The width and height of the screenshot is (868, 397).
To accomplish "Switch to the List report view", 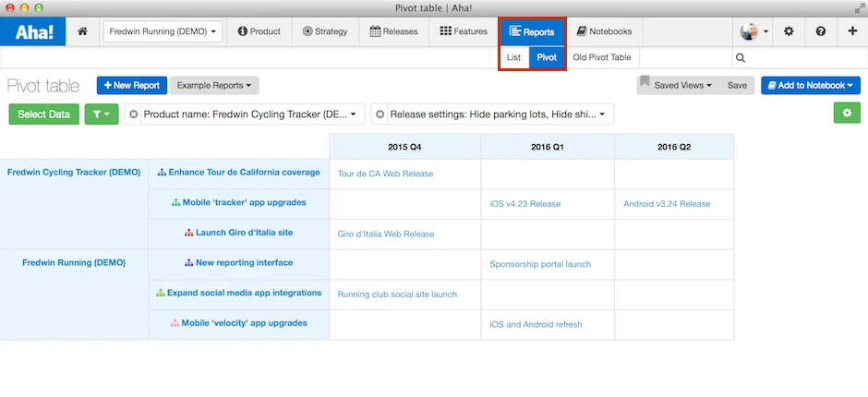I will pyautogui.click(x=513, y=57).
